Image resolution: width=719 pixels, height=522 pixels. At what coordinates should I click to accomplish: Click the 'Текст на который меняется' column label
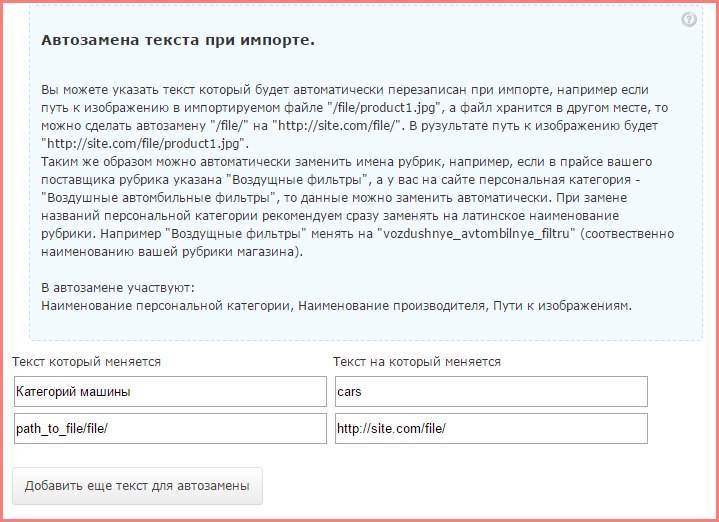(417, 361)
